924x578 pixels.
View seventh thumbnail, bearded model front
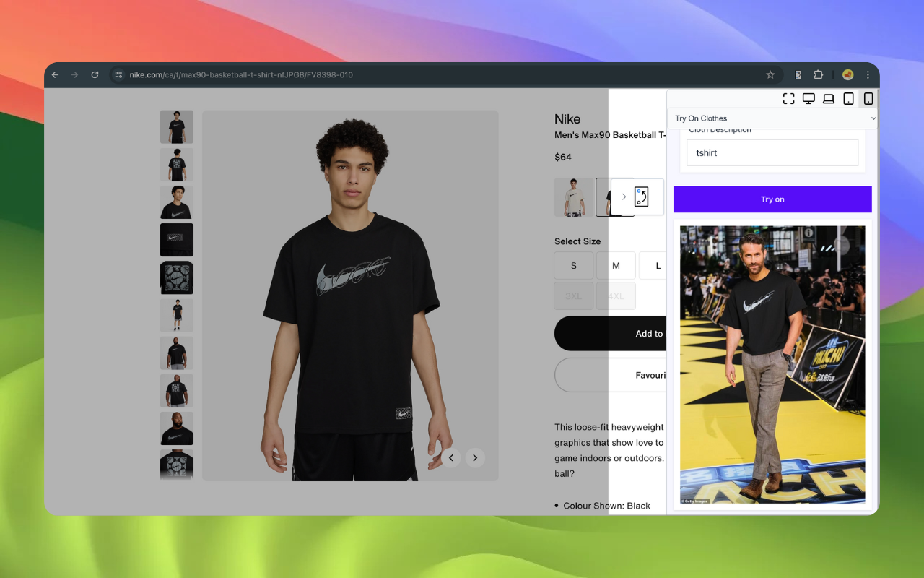[x=177, y=353]
